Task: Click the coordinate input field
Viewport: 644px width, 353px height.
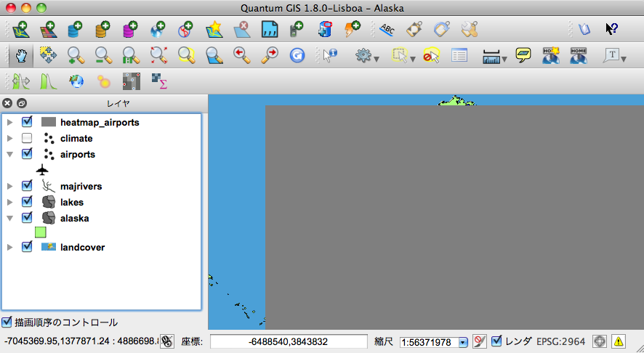Action: [x=288, y=341]
